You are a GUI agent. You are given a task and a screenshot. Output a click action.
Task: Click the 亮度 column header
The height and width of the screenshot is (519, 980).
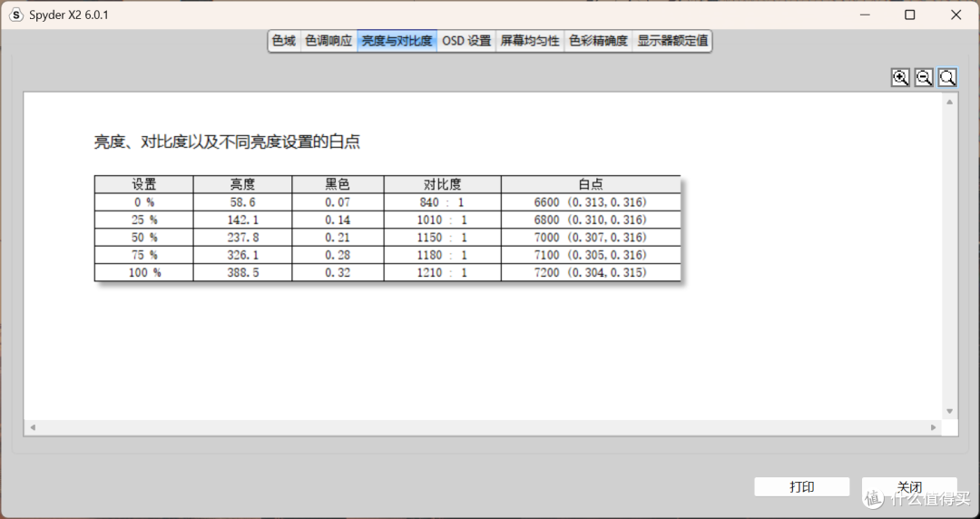point(242,184)
